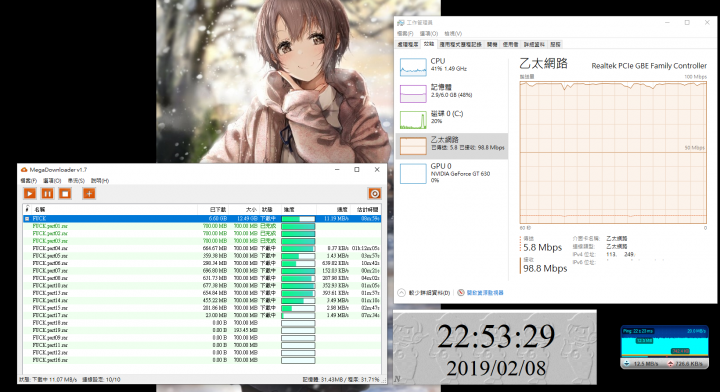The image size is (720, 392).
Task: Click the # column header in download list
Action: coord(27,209)
